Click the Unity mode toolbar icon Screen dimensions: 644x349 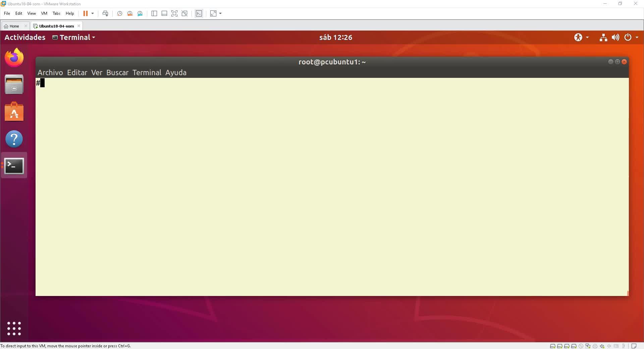coord(184,13)
